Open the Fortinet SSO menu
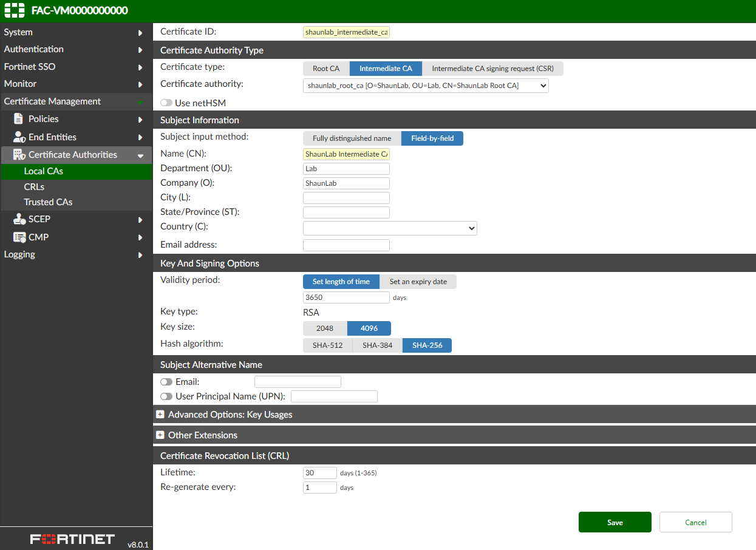The height and width of the screenshot is (550, 756). pos(76,67)
